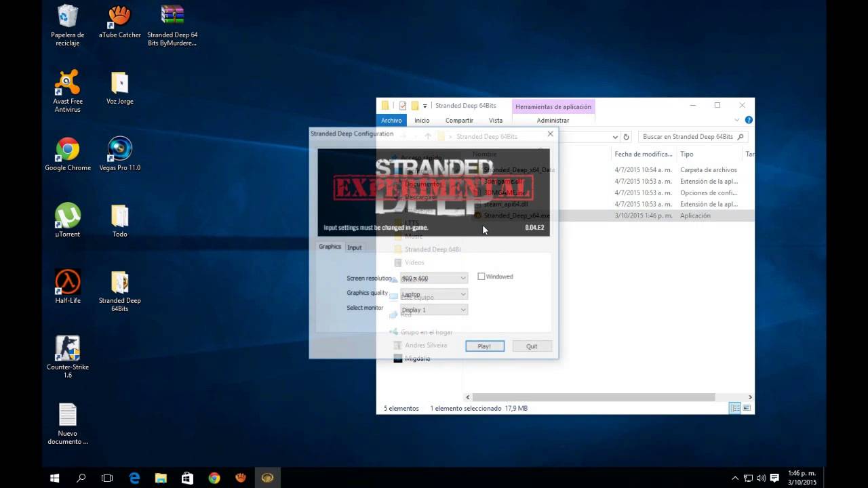The image size is (868, 488).
Task: Open the Administrar ribbon tab
Action: pos(553,120)
